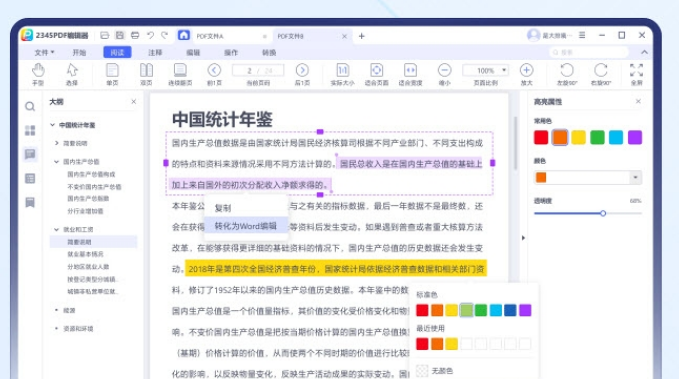
Task: Click the Home icon next to tabs
Action: 184,36
